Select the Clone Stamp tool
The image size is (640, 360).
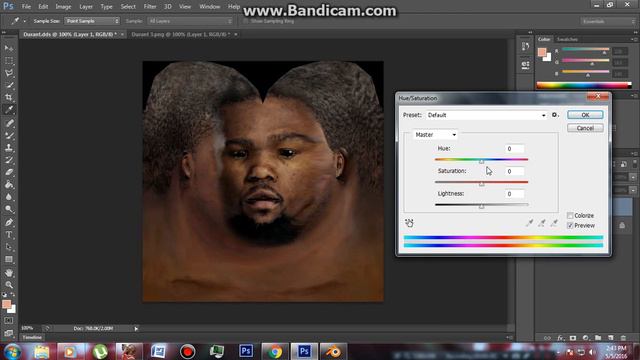click(9, 147)
